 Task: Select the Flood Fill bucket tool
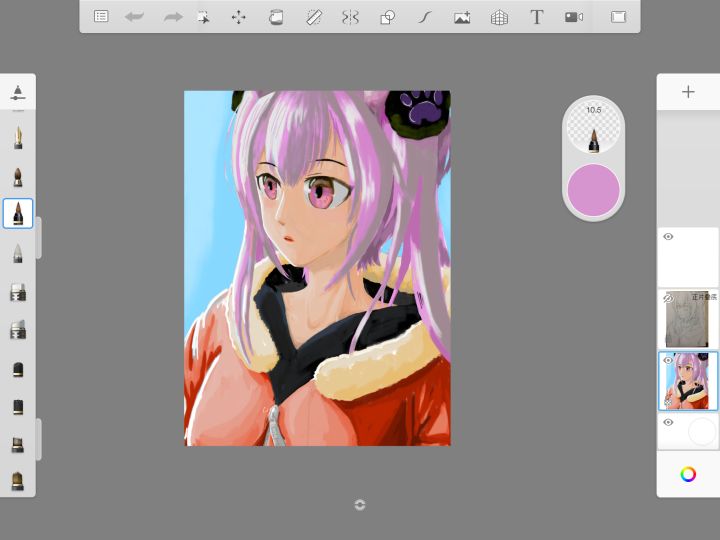tap(276, 17)
